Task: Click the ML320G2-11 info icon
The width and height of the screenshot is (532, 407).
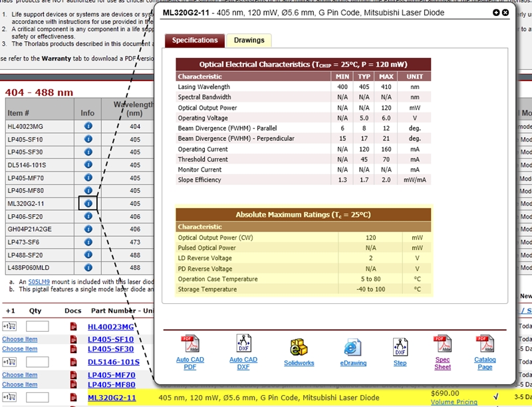Action: tap(88, 203)
